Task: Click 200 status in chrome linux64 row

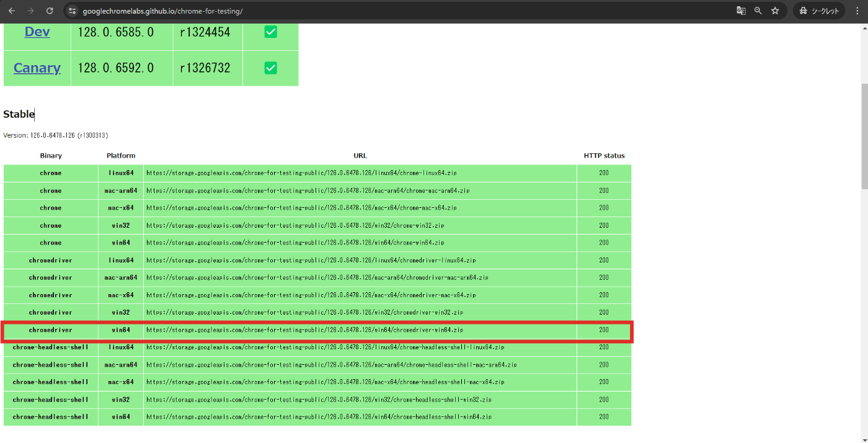Action: (x=604, y=173)
